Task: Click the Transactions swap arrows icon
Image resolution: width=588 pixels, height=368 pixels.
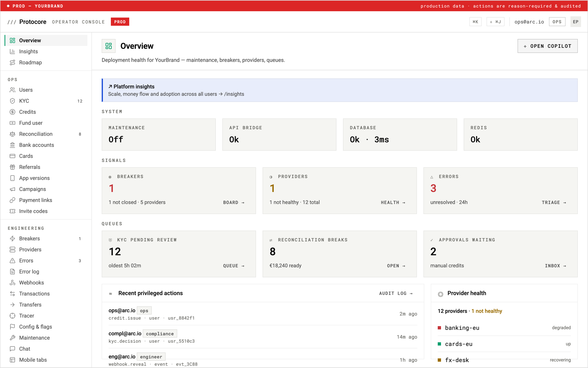Action: pos(12,294)
